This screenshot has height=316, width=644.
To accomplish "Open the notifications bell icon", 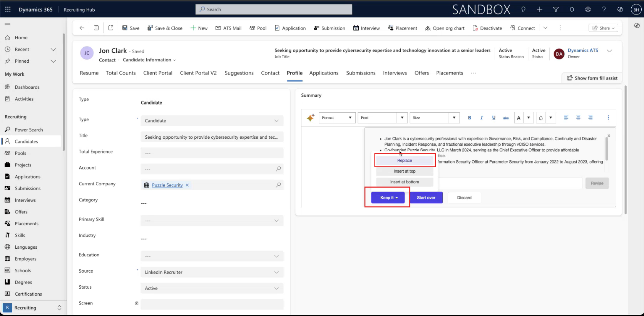I will pos(572,10).
